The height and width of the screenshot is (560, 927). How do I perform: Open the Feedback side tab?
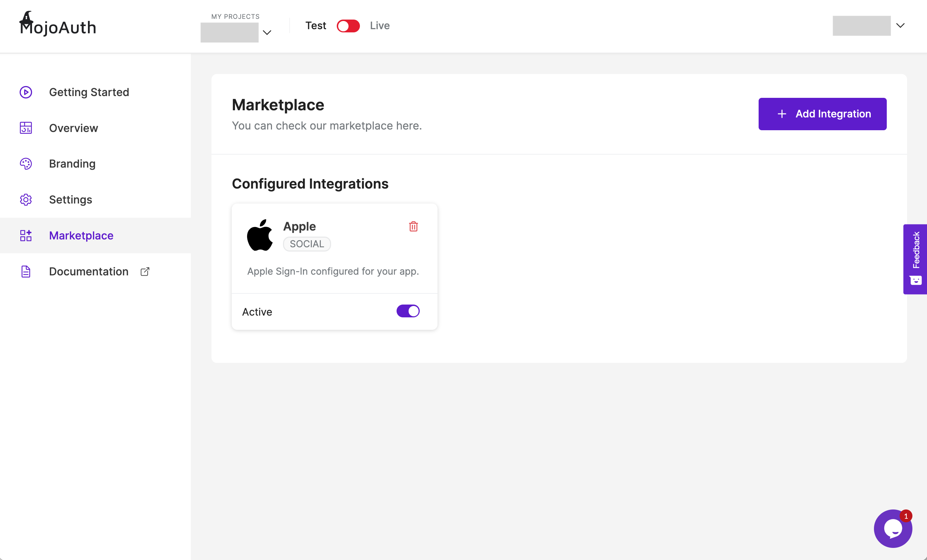coord(915,259)
